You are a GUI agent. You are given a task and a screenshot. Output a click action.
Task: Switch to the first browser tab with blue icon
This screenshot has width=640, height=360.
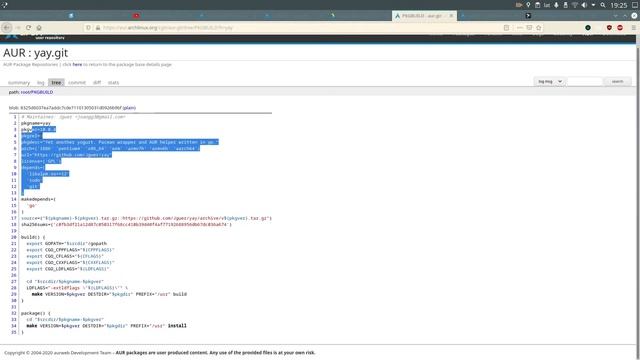point(71,16)
